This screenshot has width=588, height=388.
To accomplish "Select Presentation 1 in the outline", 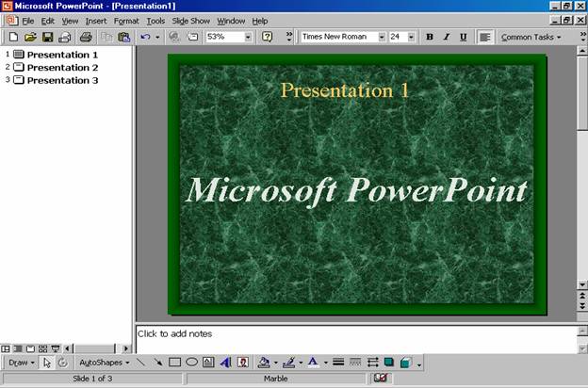I will click(62, 55).
